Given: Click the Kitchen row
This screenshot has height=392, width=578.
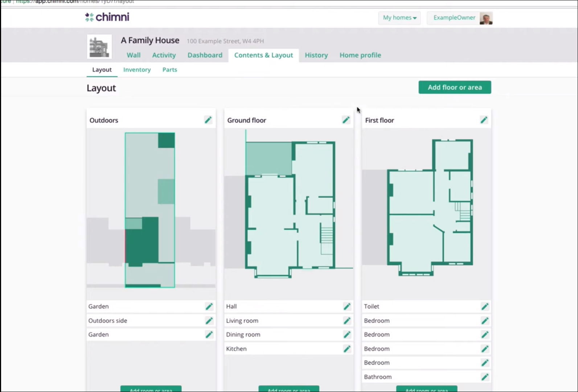Looking at the screenshot, I should tap(289, 349).
